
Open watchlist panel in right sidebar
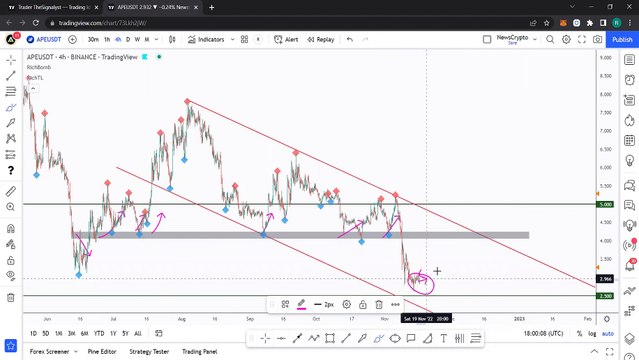(630, 60)
